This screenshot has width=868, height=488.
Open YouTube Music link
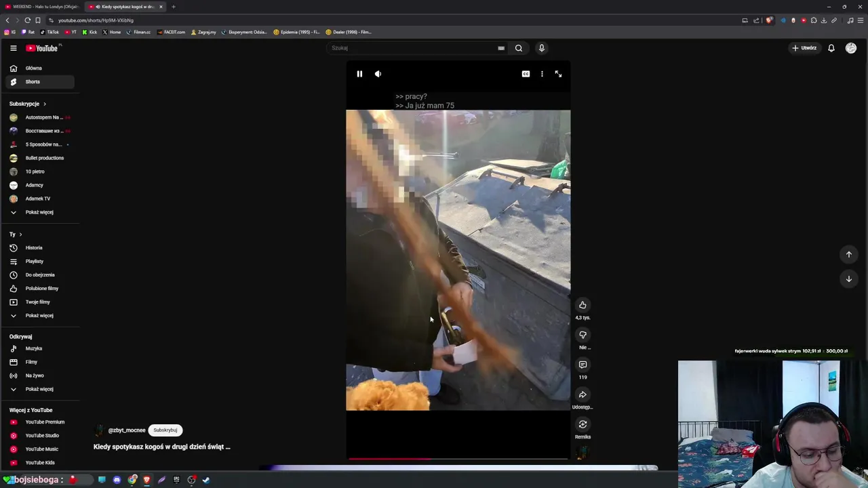pos(40,449)
